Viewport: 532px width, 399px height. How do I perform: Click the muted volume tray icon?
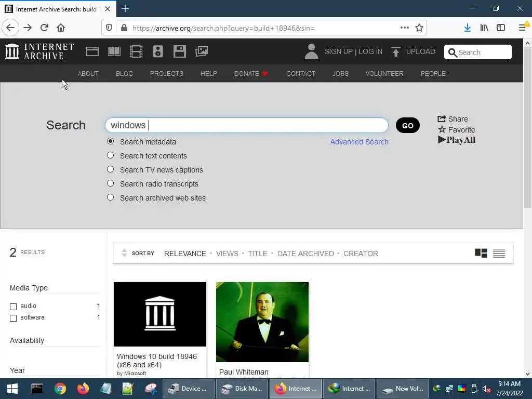pos(486,389)
